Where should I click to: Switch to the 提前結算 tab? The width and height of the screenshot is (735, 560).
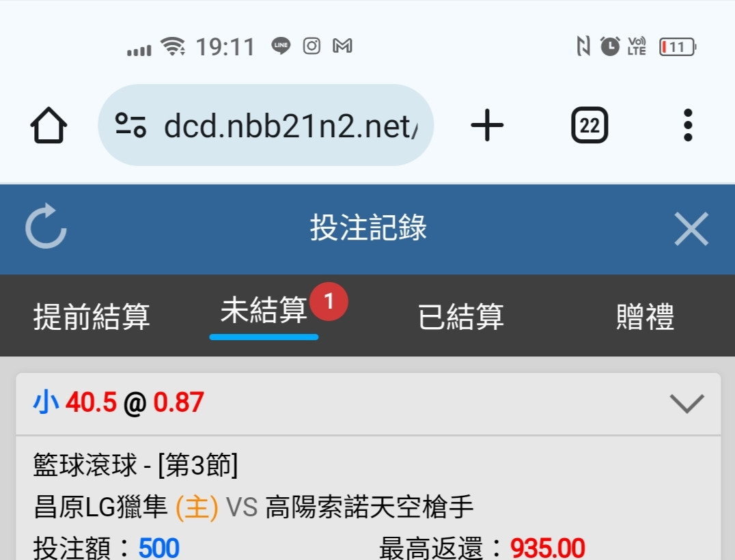click(92, 316)
